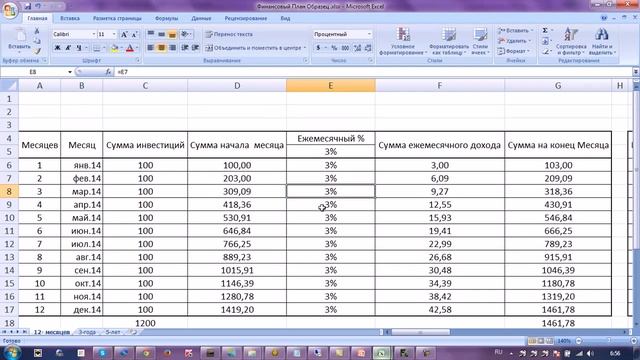Apply comma 000 style format
The width and height of the screenshot is (640, 360).
pos(345,48)
